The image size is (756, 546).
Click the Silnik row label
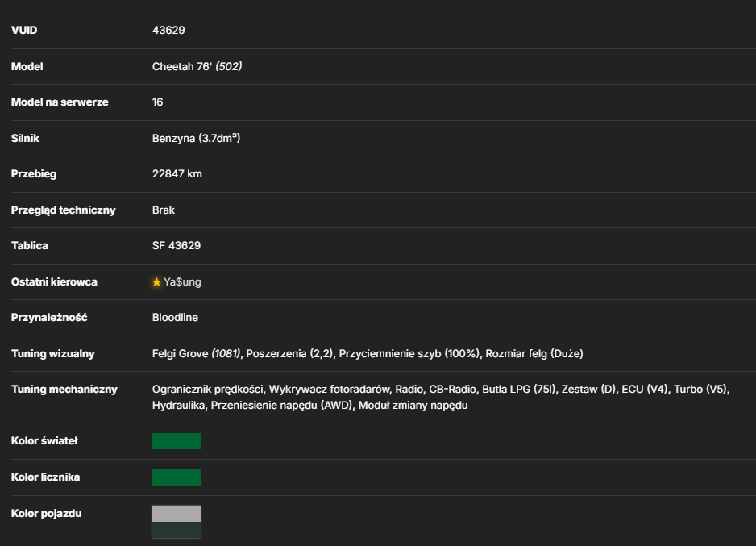[25, 139]
